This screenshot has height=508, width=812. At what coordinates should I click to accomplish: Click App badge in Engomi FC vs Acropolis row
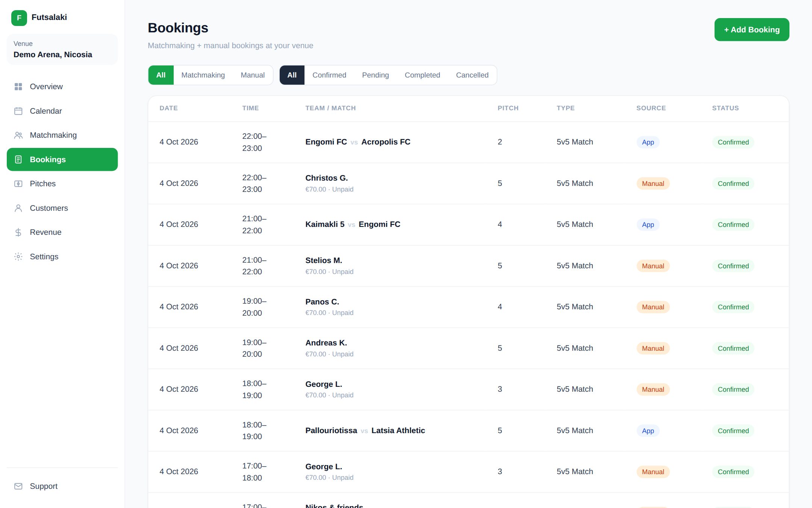point(648,142)
